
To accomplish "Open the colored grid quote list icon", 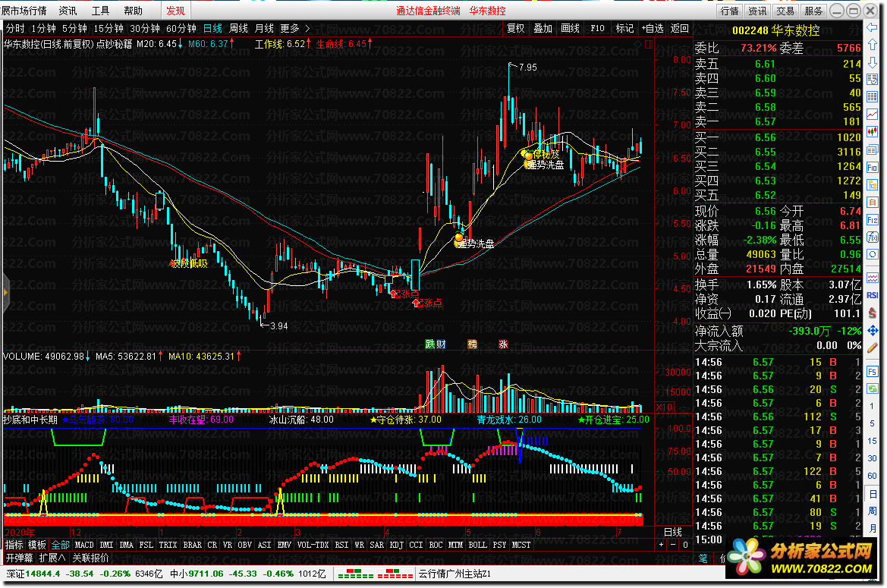I will click(872, 97).
